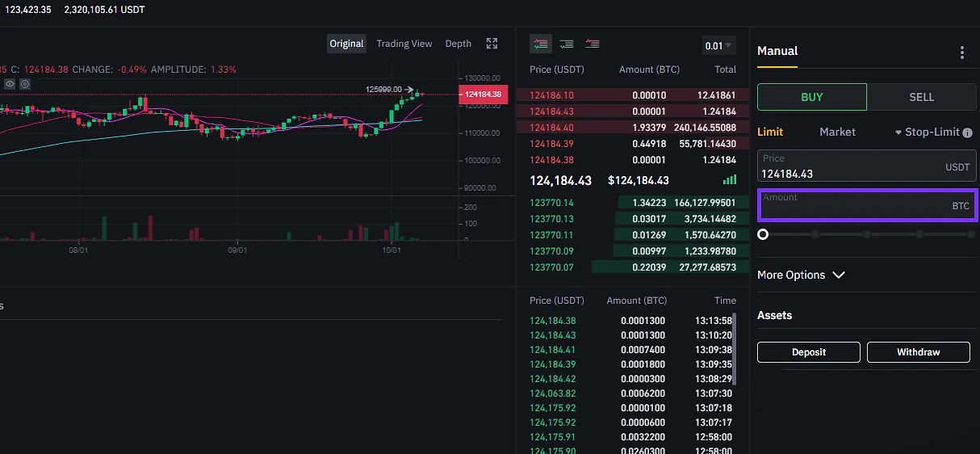Click the Amount input field

(x=868, y=205)
